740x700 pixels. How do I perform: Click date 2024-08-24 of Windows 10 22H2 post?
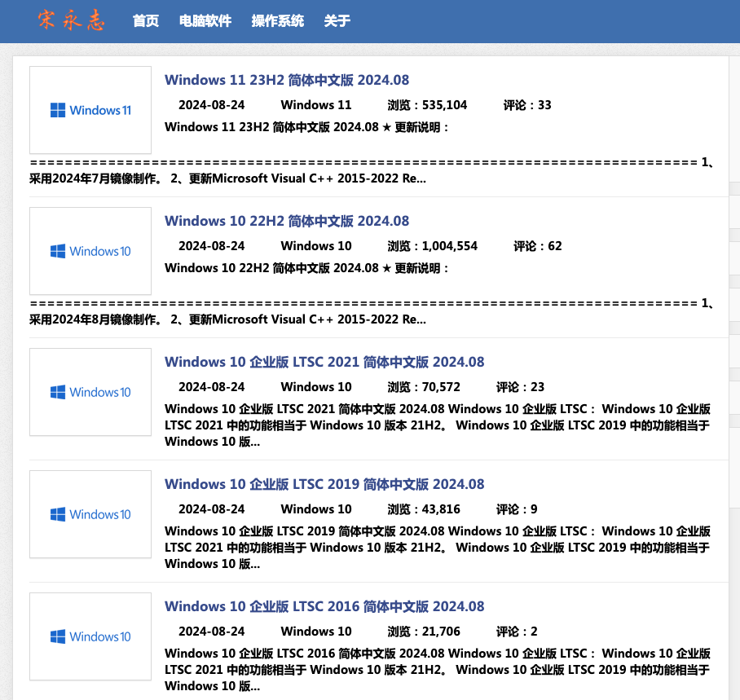click(211, 246)
